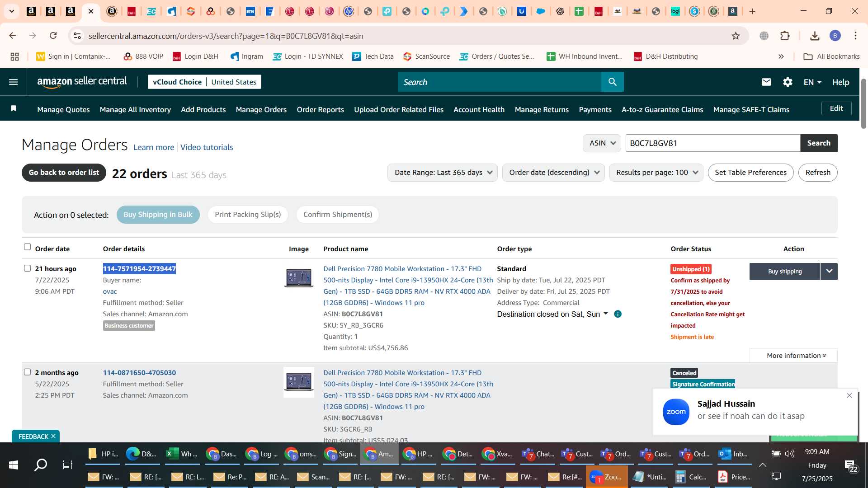Expand More information for first order

(x=793, y=356)
